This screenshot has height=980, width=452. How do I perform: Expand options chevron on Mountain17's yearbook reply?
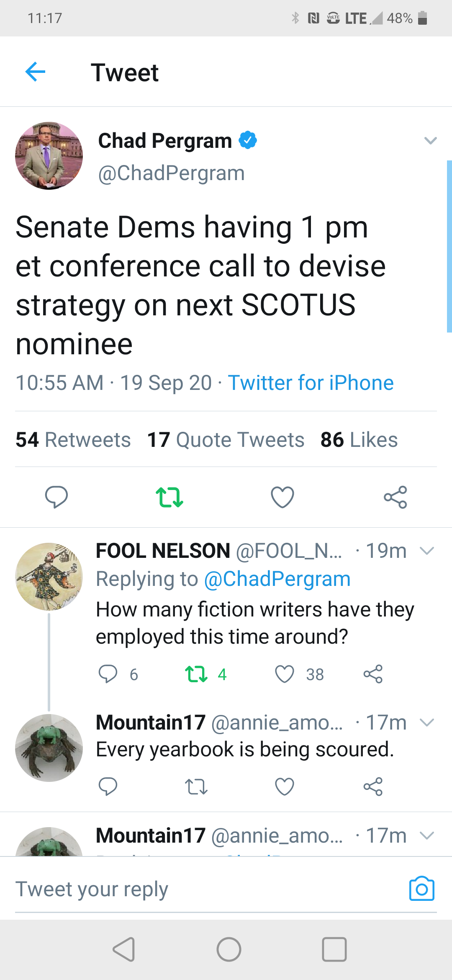[427, 722]
